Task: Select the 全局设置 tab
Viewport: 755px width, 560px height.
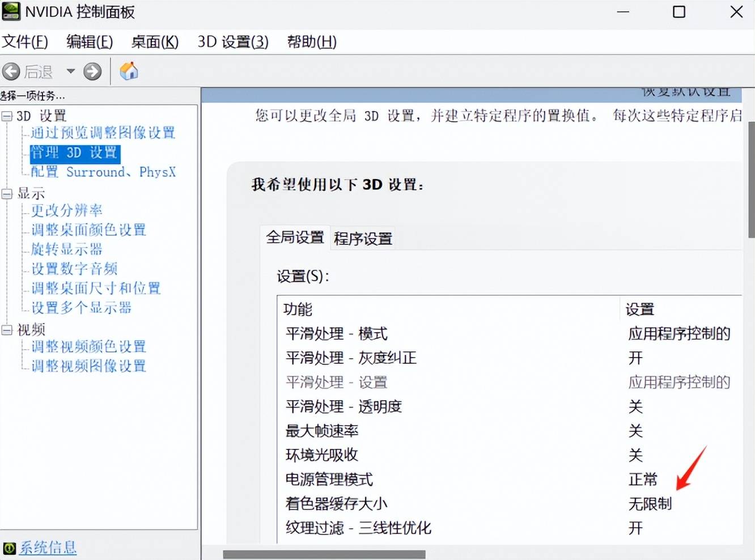Action: (x=295, y=237)
